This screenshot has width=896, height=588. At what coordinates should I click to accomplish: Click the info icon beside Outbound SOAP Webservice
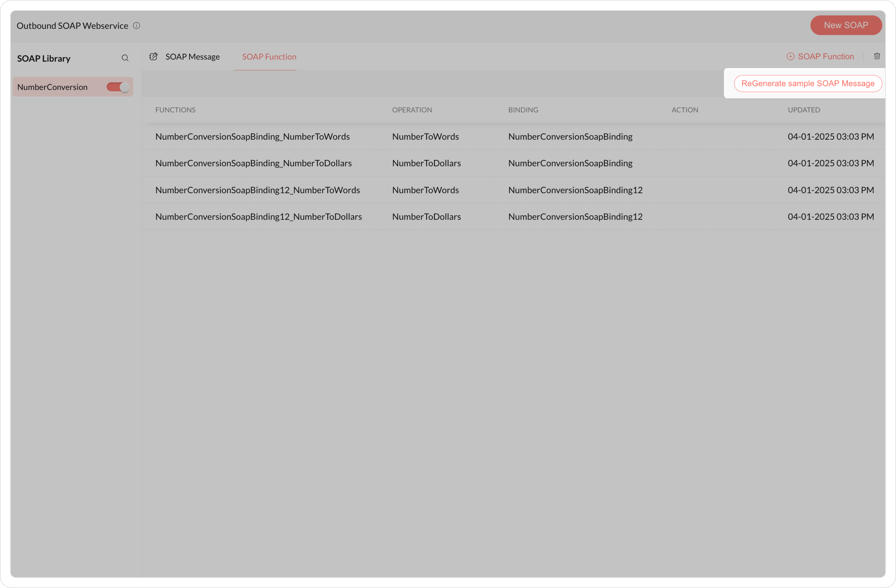tap(137, 26)
